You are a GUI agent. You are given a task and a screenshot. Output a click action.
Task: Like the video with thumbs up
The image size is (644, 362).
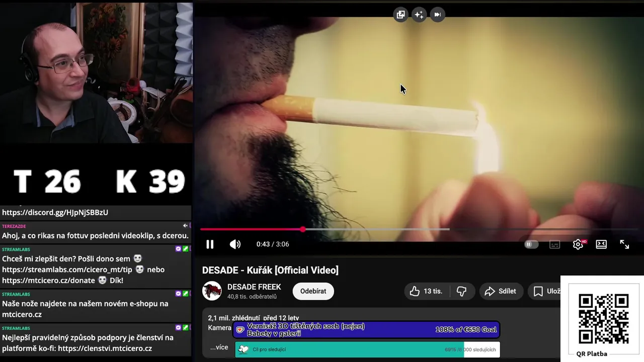(x=426, y=291)
